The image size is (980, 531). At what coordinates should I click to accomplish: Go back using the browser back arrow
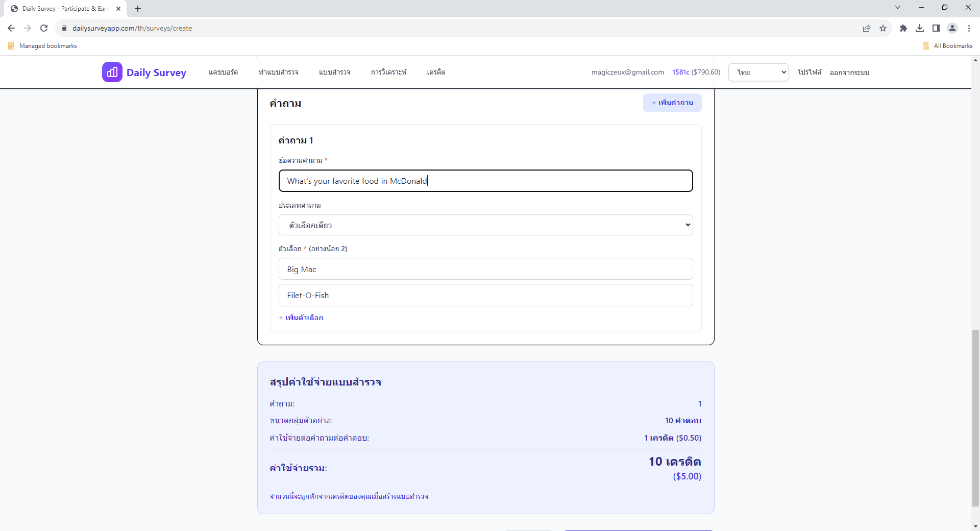[11, 28]
